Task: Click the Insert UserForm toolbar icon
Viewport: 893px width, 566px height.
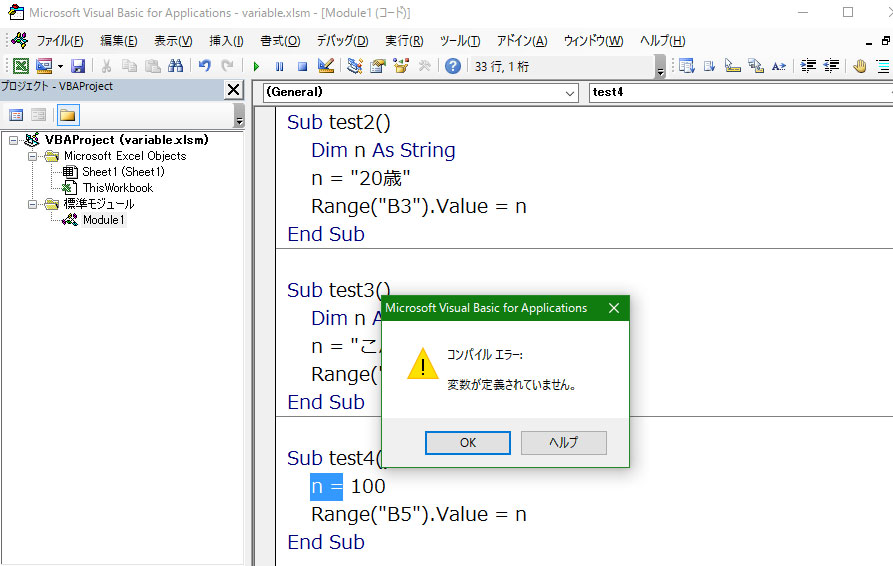Action: pyautogui.click(x=44, y=66)
